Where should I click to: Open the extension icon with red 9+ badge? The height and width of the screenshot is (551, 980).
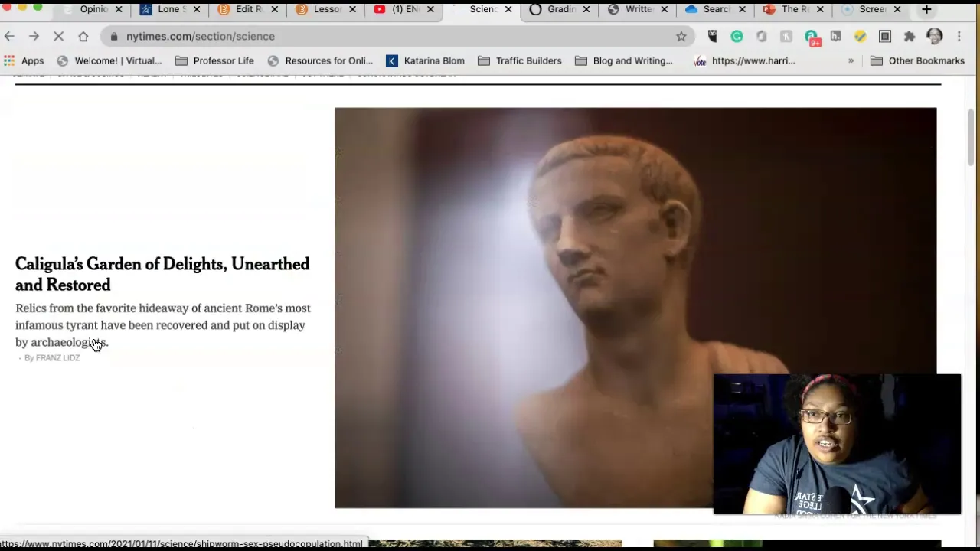pyautogui.click(x=812, y=37)
